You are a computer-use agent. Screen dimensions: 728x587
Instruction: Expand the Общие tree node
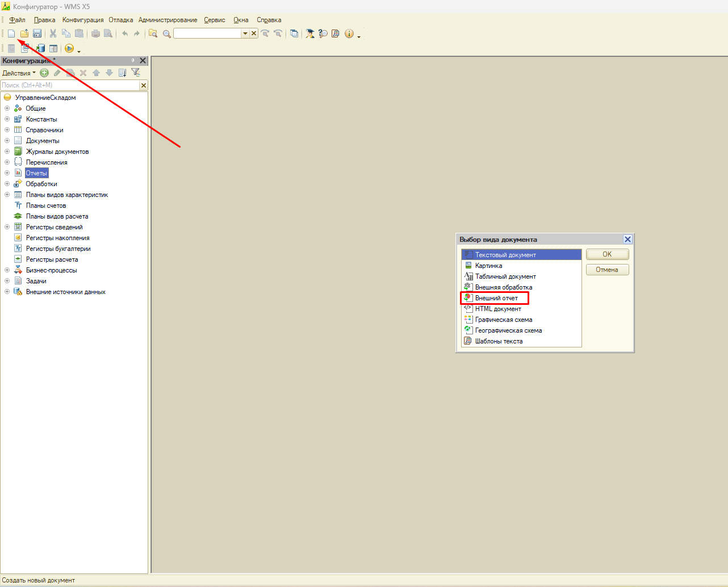(x=7, y=108)
